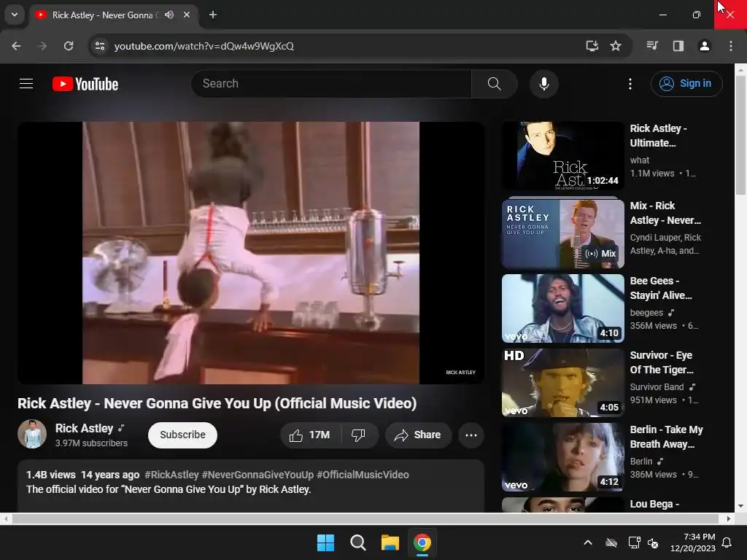The height and width of the screenshot is (560, 747).
Task: Open #NeverGonnaGiveYouUp hashtag
Action: (258, 475)
